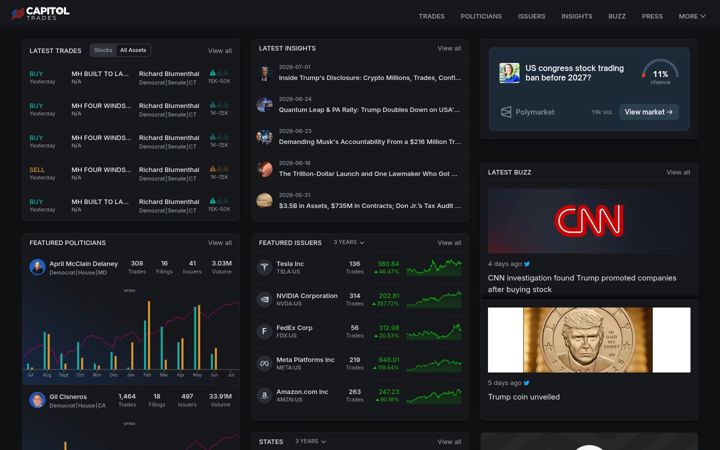Click the NVIDIA Corporation logo icon

(264, 299)
